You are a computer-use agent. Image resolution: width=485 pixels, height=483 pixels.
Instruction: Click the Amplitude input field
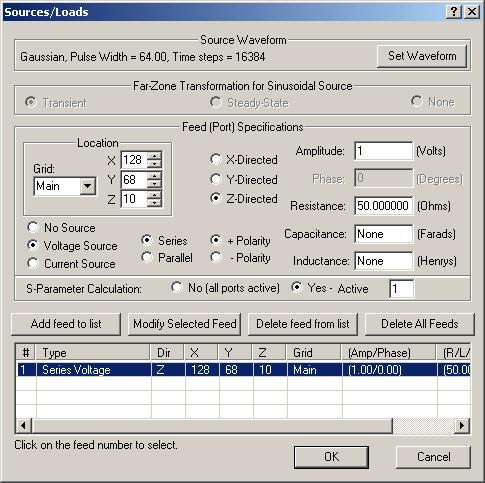pos(383,151)
